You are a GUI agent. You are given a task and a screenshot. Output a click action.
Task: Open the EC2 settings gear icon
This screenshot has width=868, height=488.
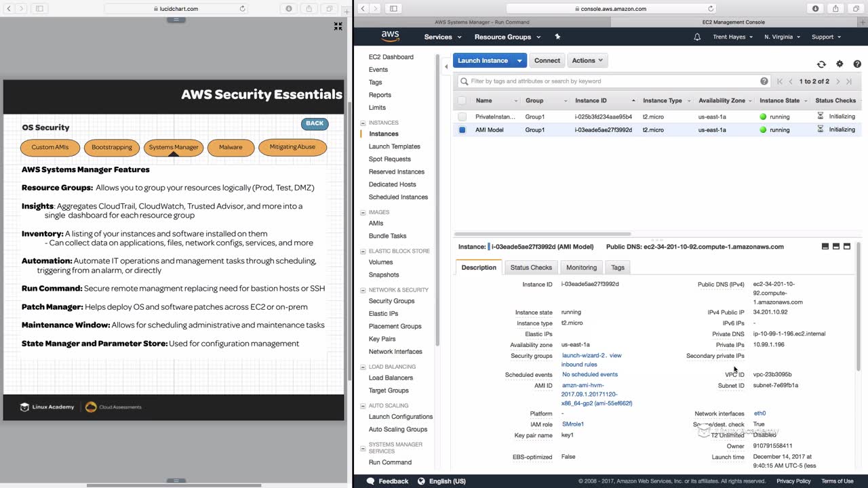click(840, 64)
